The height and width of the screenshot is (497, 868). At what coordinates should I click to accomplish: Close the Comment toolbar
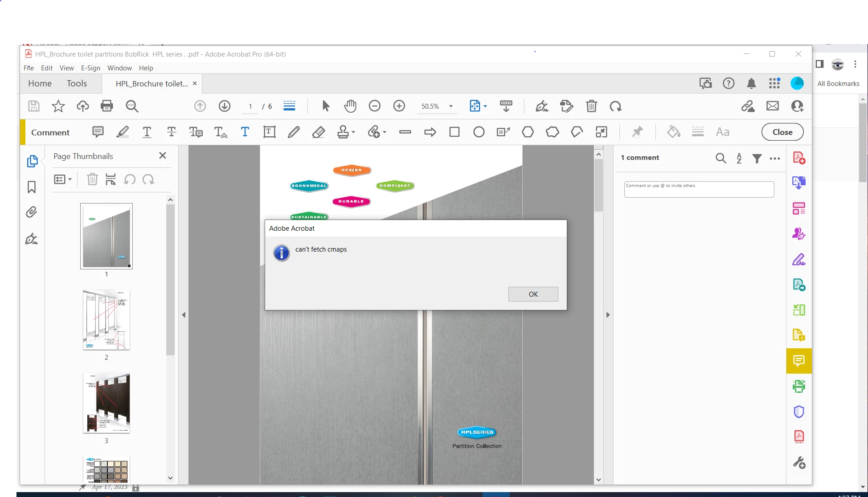point(782,132)
